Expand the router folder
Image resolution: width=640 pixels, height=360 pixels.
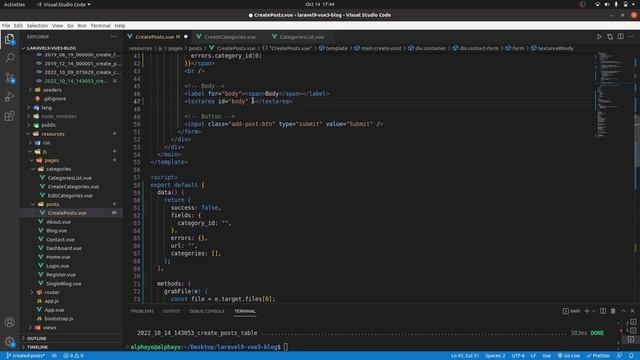tap(52, 292)
